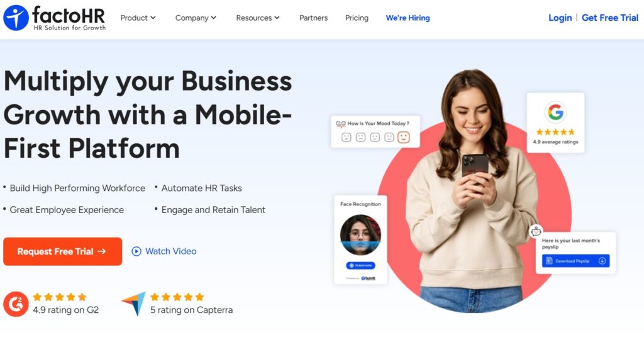Open the Pricing page

[x=357, y=18]
